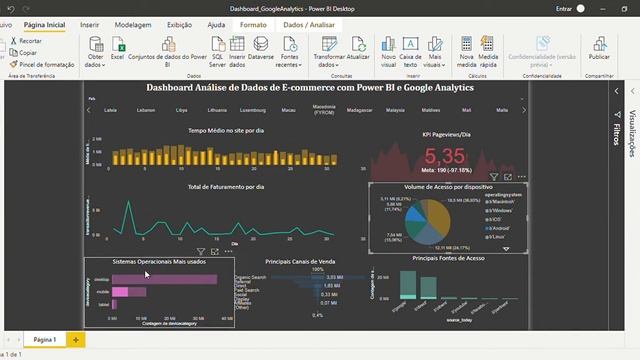Activate Pincel de formatação tool
This screenshot has height=360, width=640.
click(42, 64)
